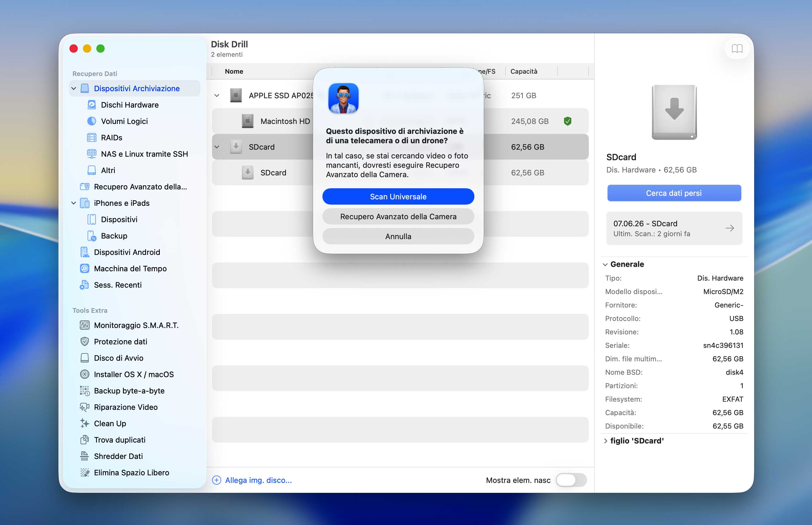The image size is (812, 525).
Task: Click the Dispositivi phone icon
Action: 92,219
